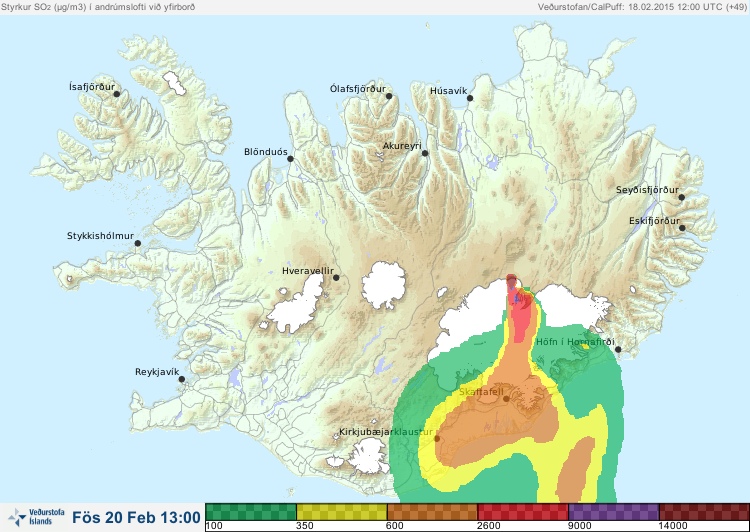This screenshot has width=750, height=532.
Task: Click the Eskifjörður town label
Action: click(654, 221)
